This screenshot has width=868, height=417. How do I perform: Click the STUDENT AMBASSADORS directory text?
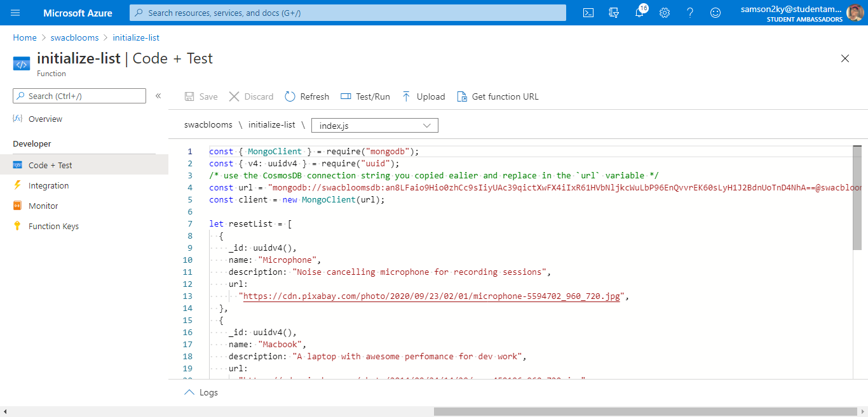pos(804,19)
